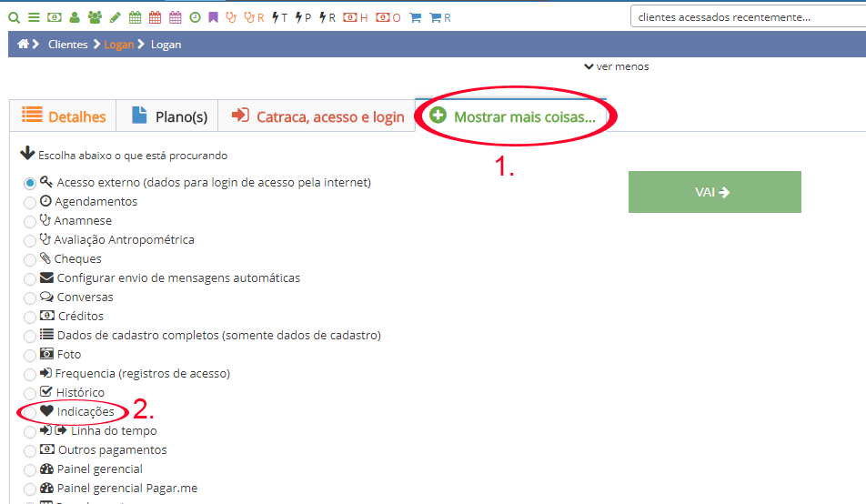
Task: Click the green pencil edit icon
Action: click(115, 17)
